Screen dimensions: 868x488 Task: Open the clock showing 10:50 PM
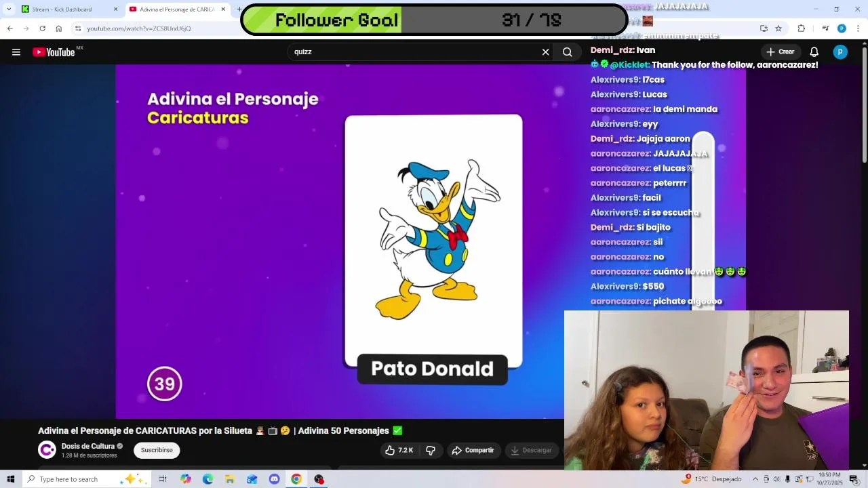[x=830, y=479]
